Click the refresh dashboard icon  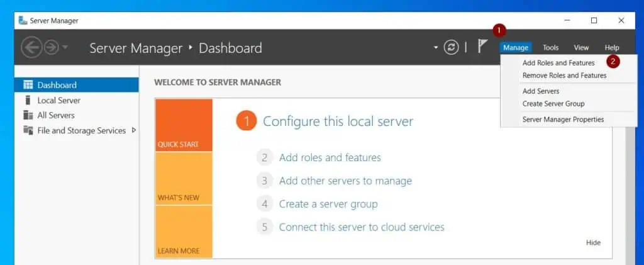click(451, 47)
